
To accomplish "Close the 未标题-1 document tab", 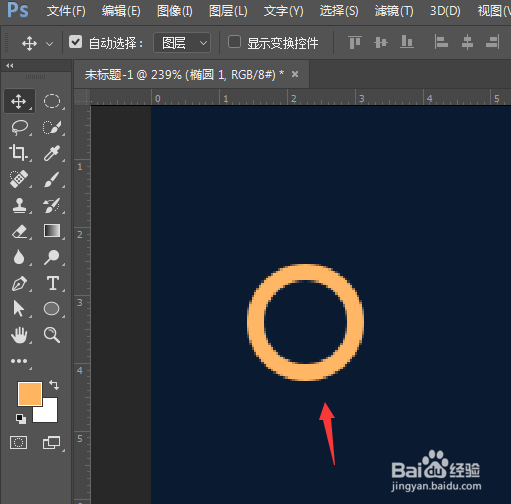I will [295, 74].
